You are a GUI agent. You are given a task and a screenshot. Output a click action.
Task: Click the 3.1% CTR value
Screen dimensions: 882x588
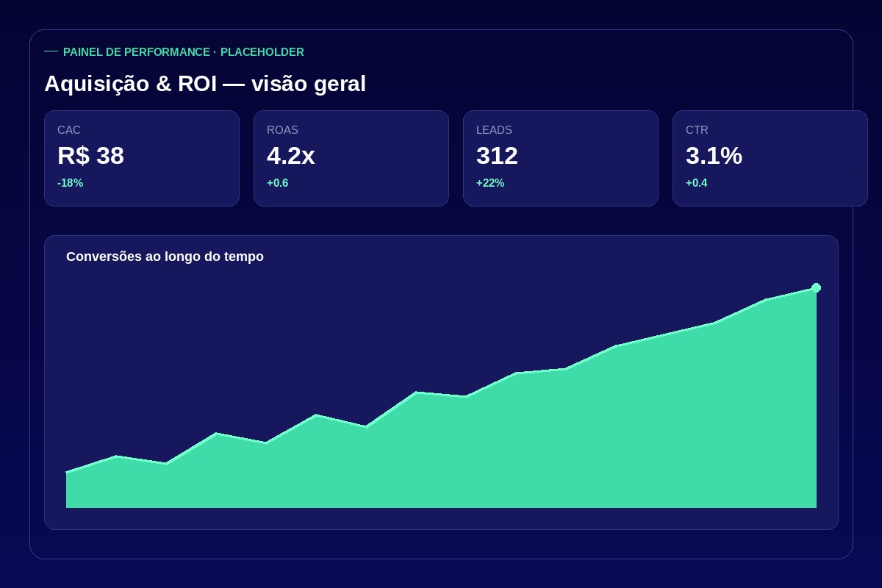pyautogui.click(x=714, y=156)
